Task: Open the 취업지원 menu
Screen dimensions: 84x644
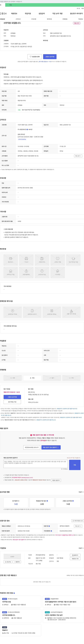Action: pyautogui.click(x=28, y=14)
